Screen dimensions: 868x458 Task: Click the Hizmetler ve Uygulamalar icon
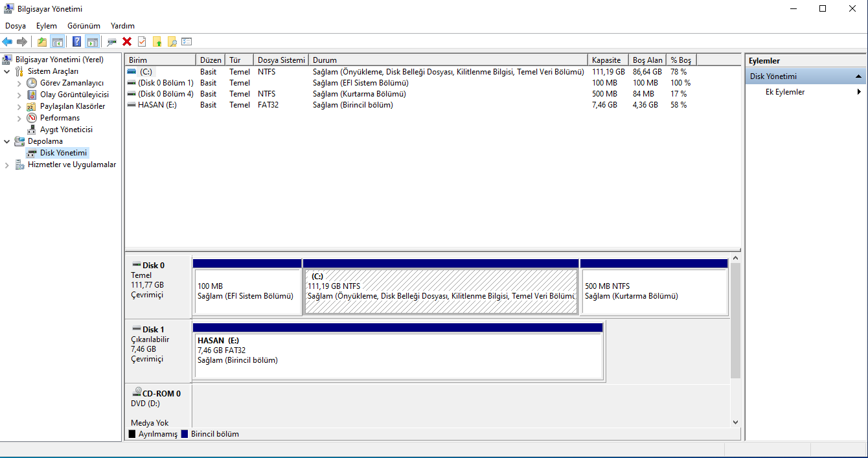pyautogui.click(x=19, y=165)
